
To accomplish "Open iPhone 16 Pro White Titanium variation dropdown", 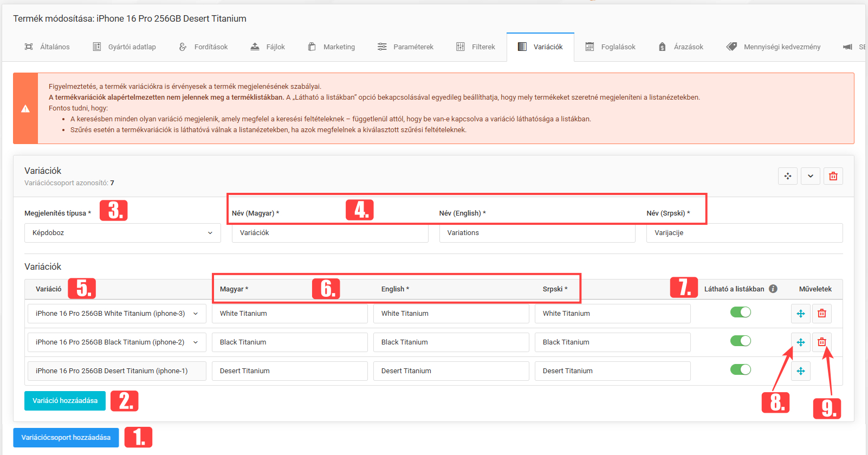I will point(116,314).
